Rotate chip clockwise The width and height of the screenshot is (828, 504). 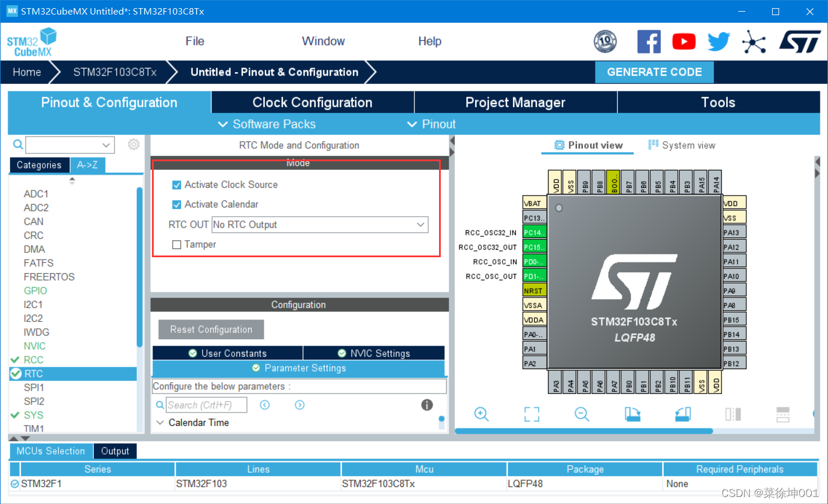point(632,414)
